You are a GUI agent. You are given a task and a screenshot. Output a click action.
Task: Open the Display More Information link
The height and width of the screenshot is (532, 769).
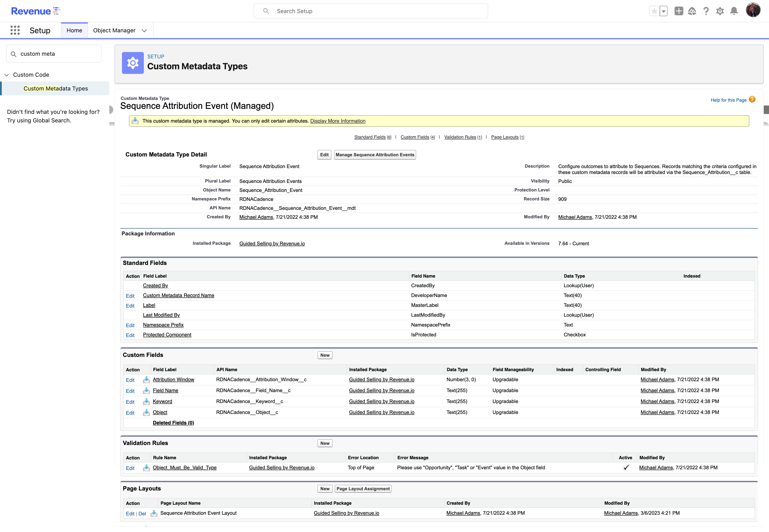tap(337, 121)
